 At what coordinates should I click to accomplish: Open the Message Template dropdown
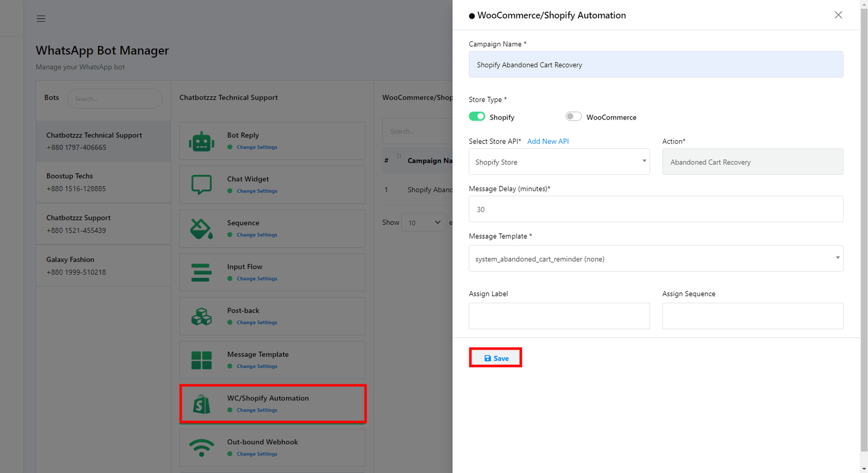(x=656, y=258)
